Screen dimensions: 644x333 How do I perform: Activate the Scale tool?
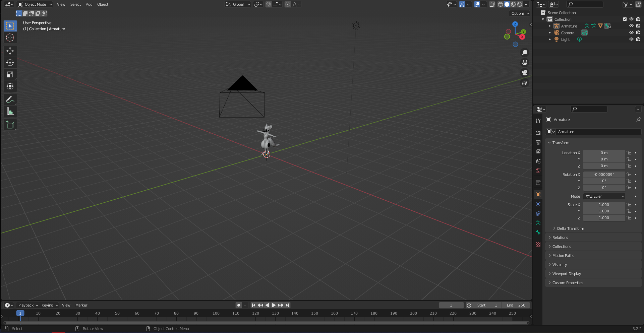pyautogui.click(x=10, y=74)
